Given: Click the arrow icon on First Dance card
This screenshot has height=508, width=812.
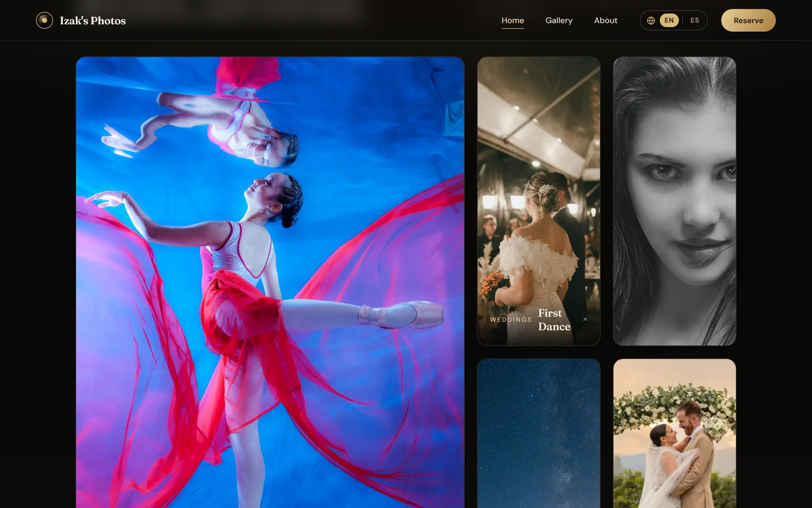Looking at the screenshot, I should pos(585,320).
